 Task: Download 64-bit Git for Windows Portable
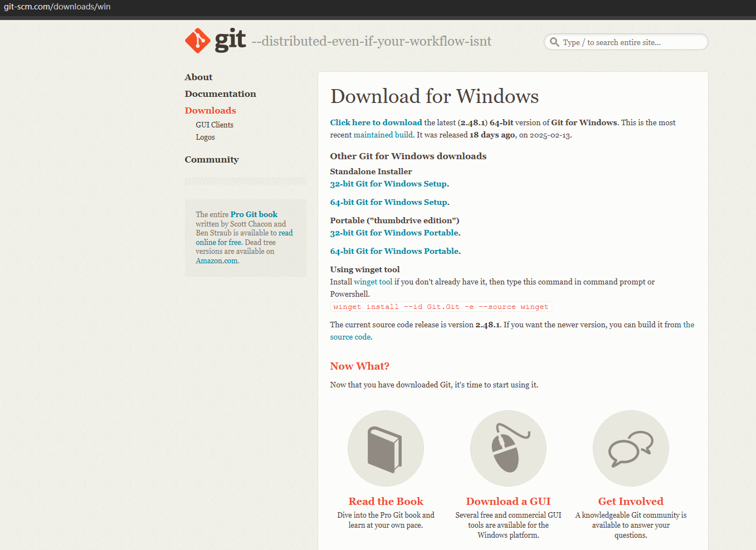(x=394, y=251)
